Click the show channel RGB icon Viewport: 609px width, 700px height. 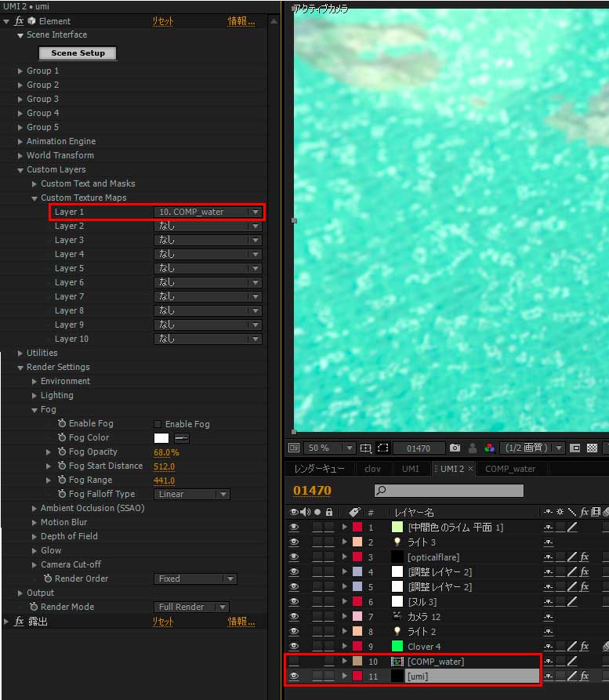490,448
